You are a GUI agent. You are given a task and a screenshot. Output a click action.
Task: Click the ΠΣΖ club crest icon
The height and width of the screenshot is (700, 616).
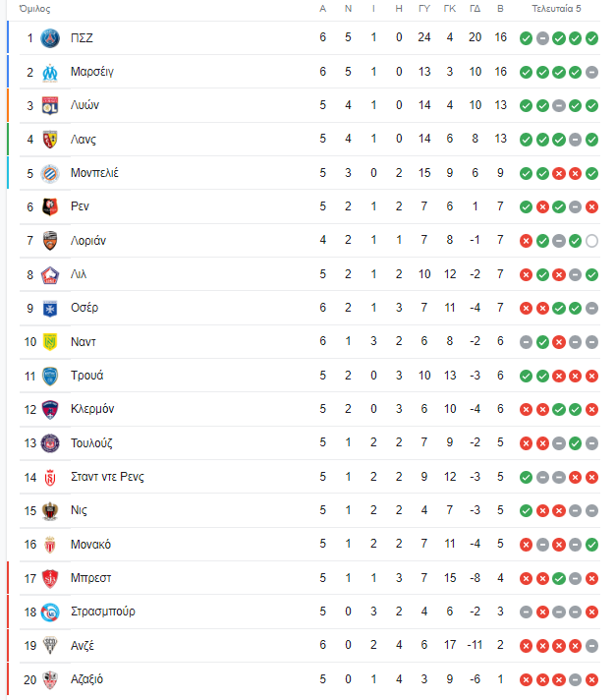(50, 38)
